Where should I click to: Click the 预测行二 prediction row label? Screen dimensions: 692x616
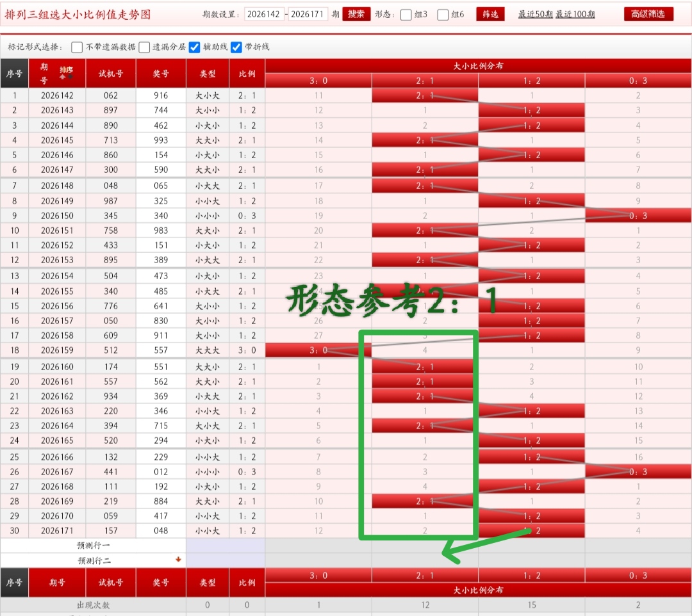(94, 560)
